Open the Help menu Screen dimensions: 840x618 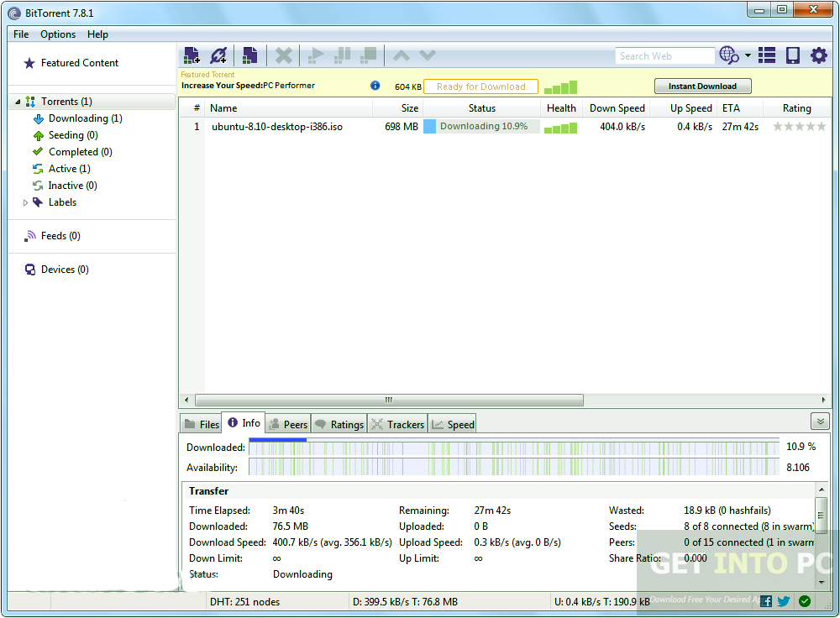point(97,34)
